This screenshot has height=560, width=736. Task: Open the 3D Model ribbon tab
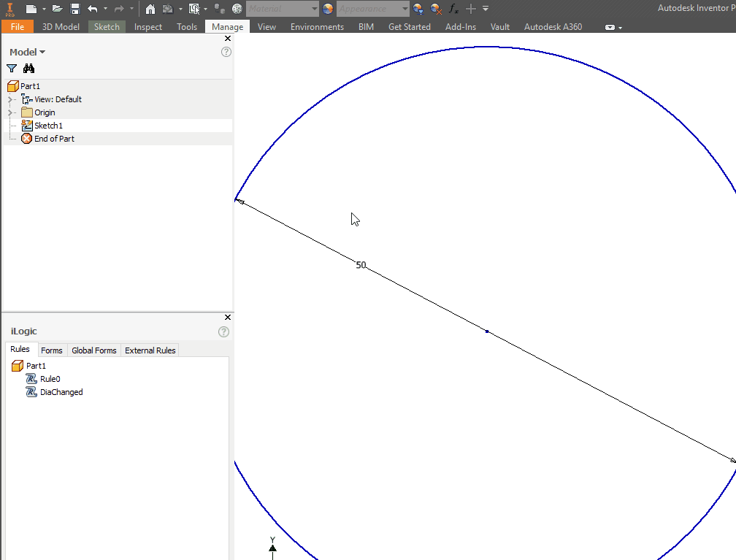coord(61,26)
